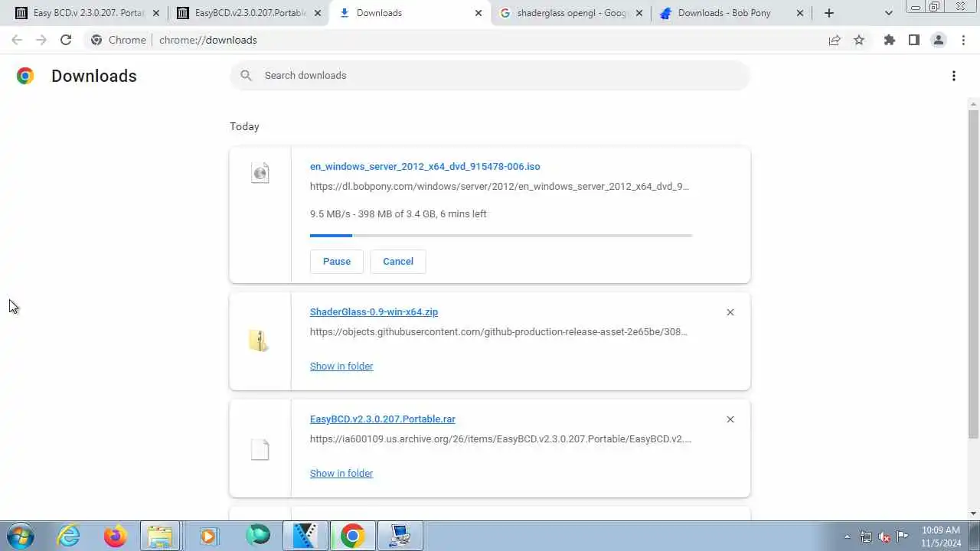The image size is (980, 551).
Task: Open en_windows_server_2012 ISO link
Action: [x=425, y=167]
